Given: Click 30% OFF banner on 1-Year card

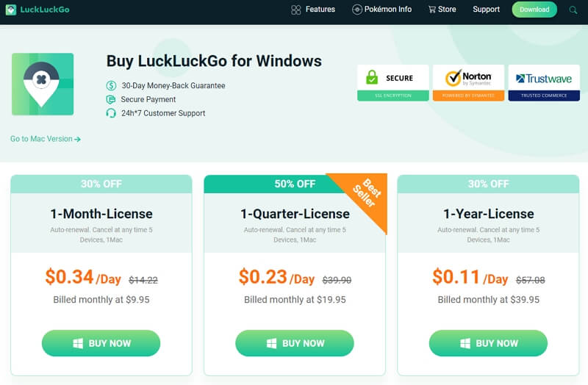Looking at the screenshot, I should [488, 184].
